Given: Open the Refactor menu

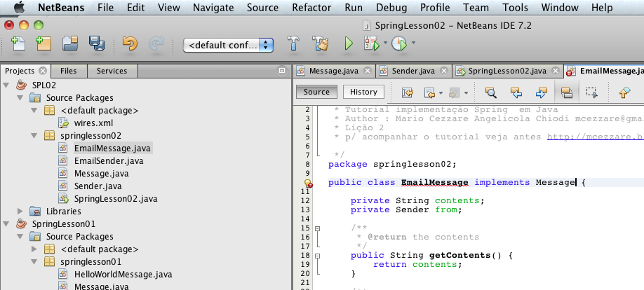Looking at the screenshot, I should coord(311,8).
